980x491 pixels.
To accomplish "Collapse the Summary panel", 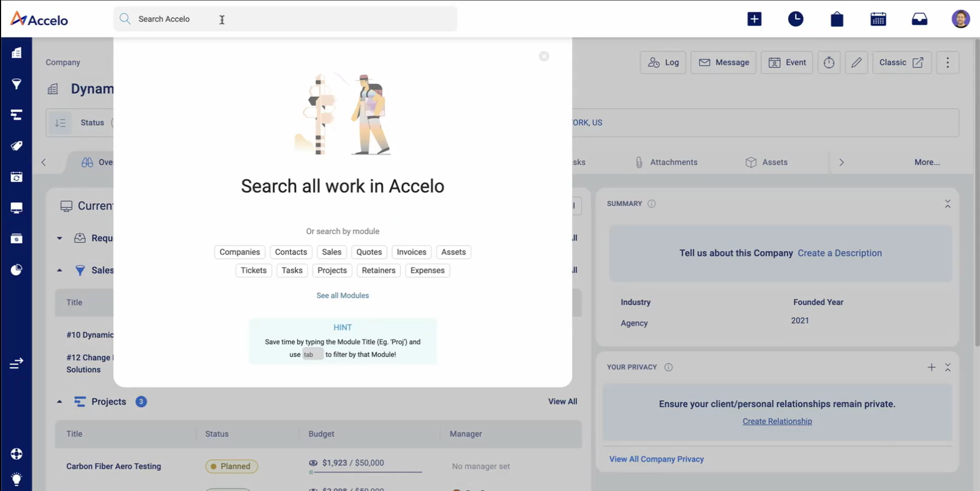I will (x=948, y=204).
